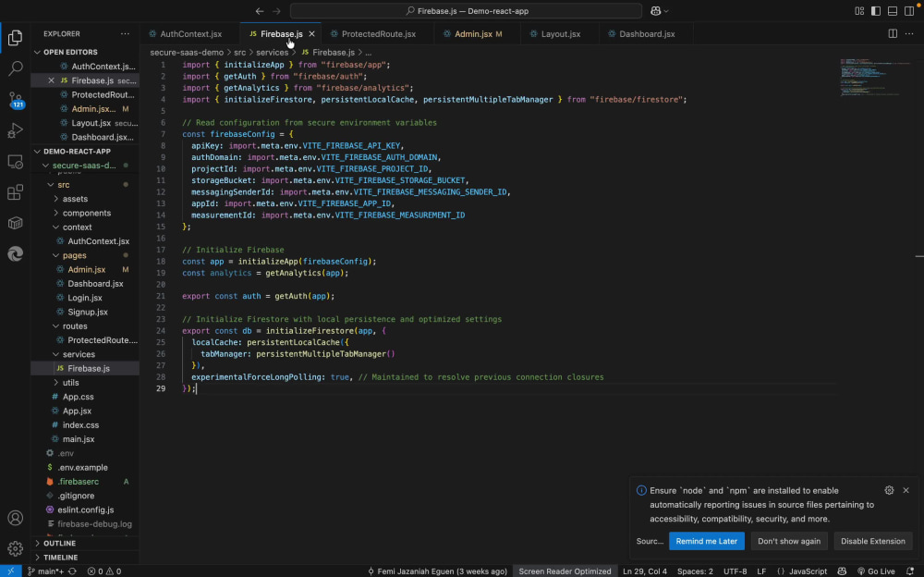Screen dimensions: 924x577
Task: Open editor more actions ellipsis
Action: 909,33
